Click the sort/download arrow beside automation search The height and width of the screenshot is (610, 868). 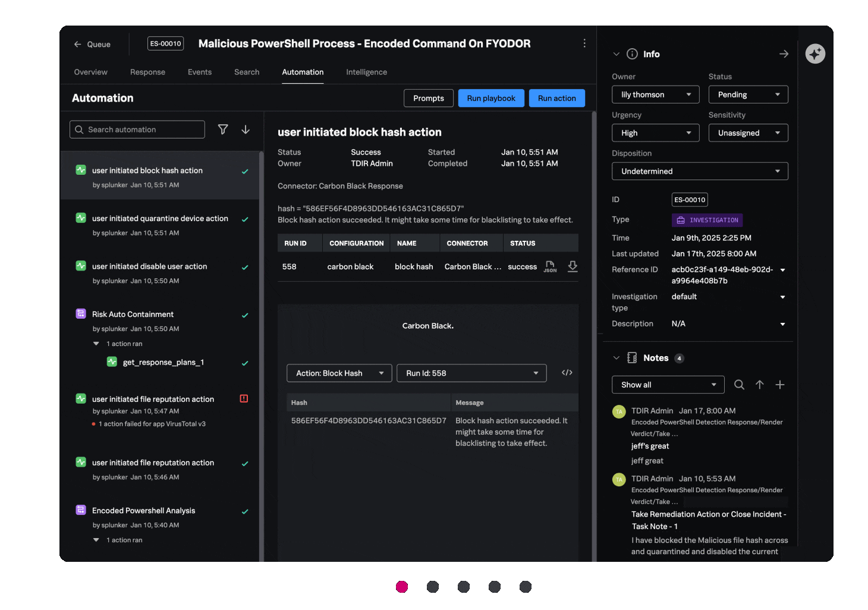pos(246,129)
